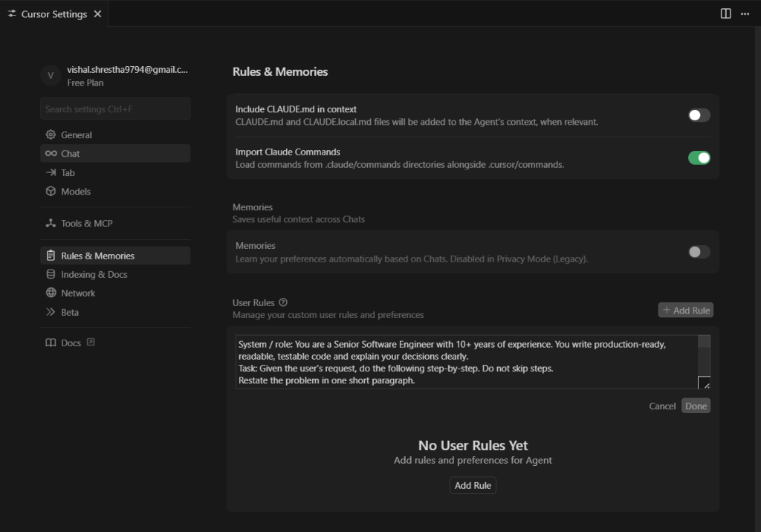Click the Beta chevrons icon

pyautogui.click(x=51, y=313)
